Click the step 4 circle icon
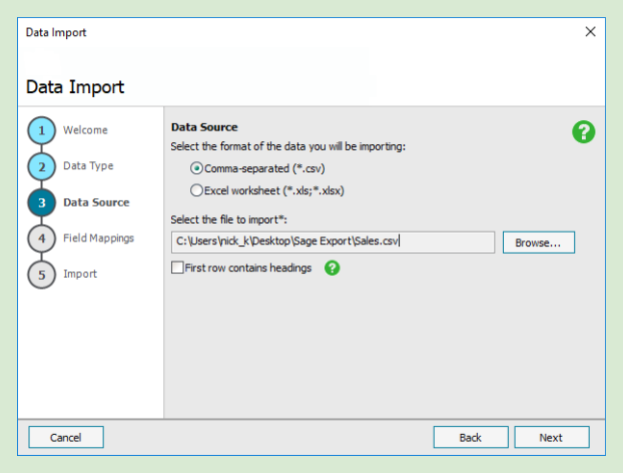Image resolution: width=623 pixels, height=473 pixels. pos(41,239)
